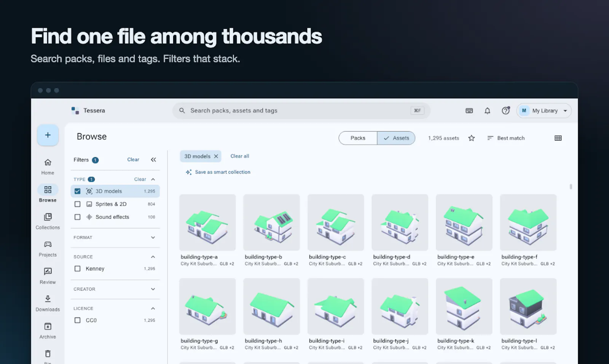Viewport: 609px width, 364px height.
Task: Open the keyboard shortcuts icon
Action: tap(469, 111)
